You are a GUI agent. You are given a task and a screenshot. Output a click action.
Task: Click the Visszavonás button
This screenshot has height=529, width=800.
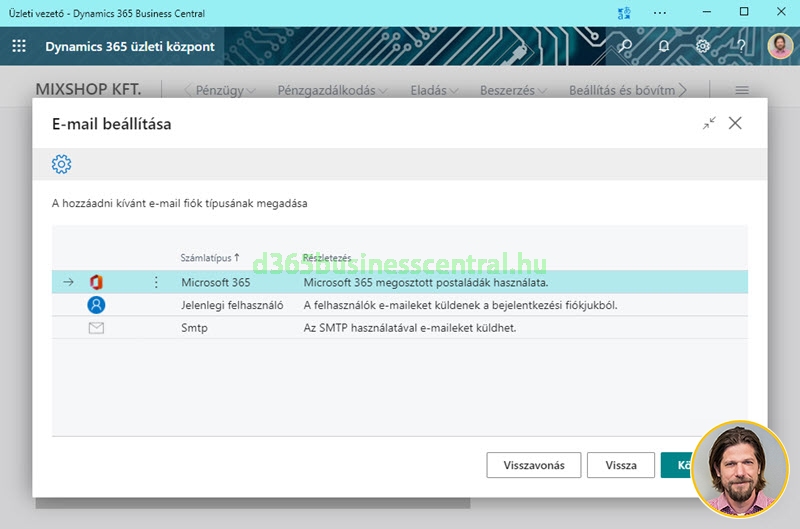click(533, 465)
